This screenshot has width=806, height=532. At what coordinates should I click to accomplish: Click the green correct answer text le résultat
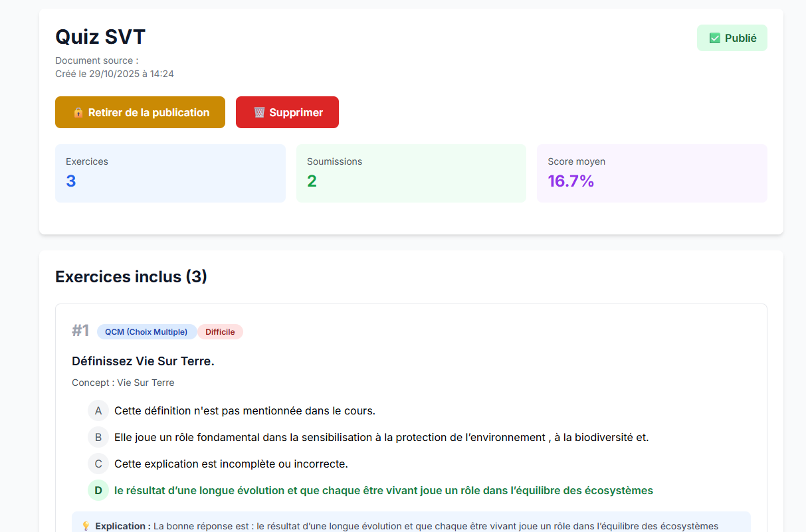click(x=383, y=490)
